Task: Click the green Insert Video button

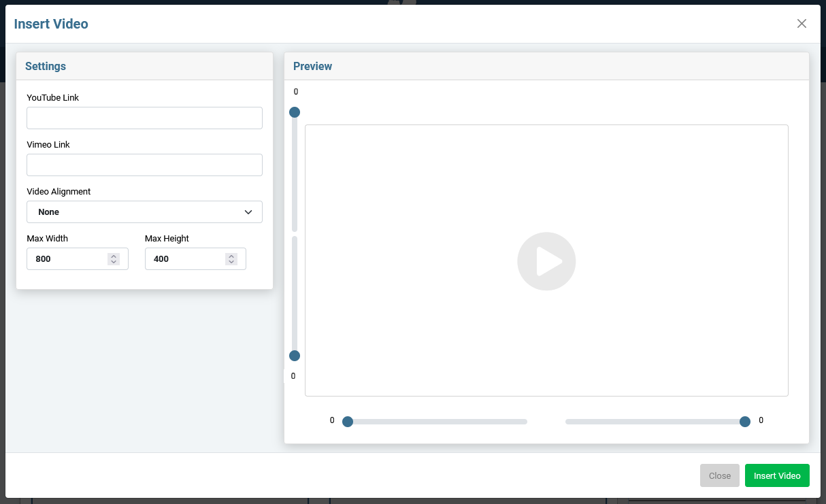Action: tap(777, 475)
